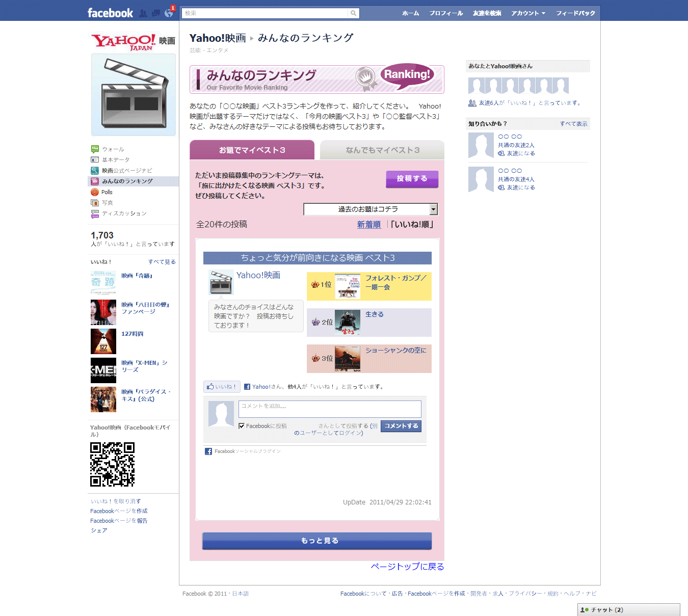Open ウォール sidebar item
The image size is (688, 616).
pyautogui.click(x=113, y=149)
